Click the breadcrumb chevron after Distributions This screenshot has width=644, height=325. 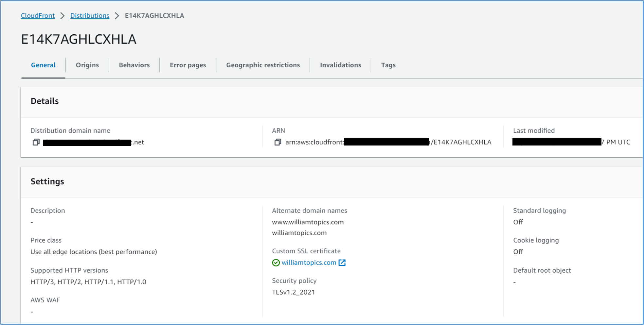tap(116, 15)
